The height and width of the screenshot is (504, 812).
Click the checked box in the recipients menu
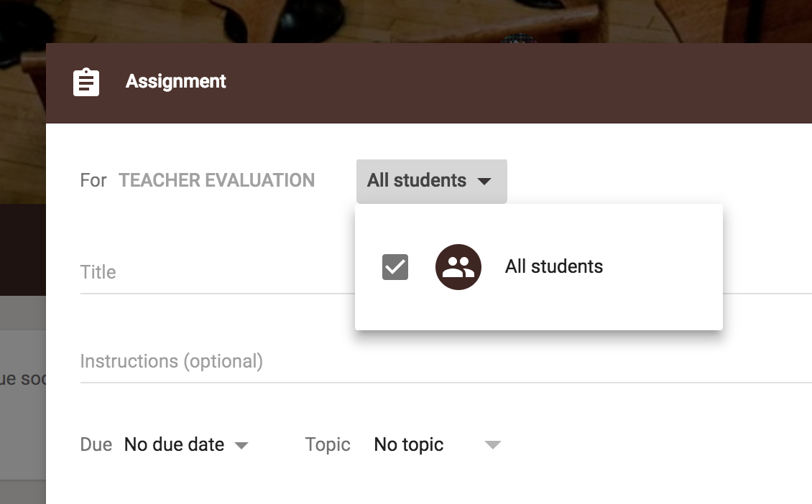[394, 266]
